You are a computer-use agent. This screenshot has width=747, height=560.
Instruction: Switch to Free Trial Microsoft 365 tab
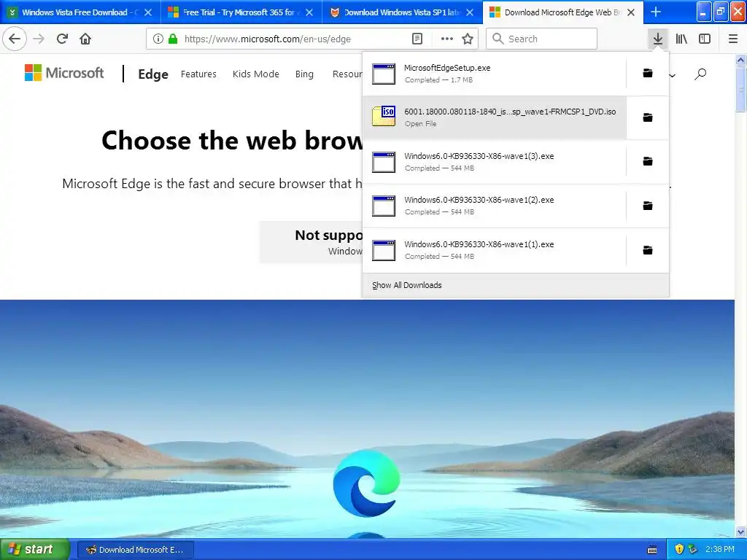point(239,12)
